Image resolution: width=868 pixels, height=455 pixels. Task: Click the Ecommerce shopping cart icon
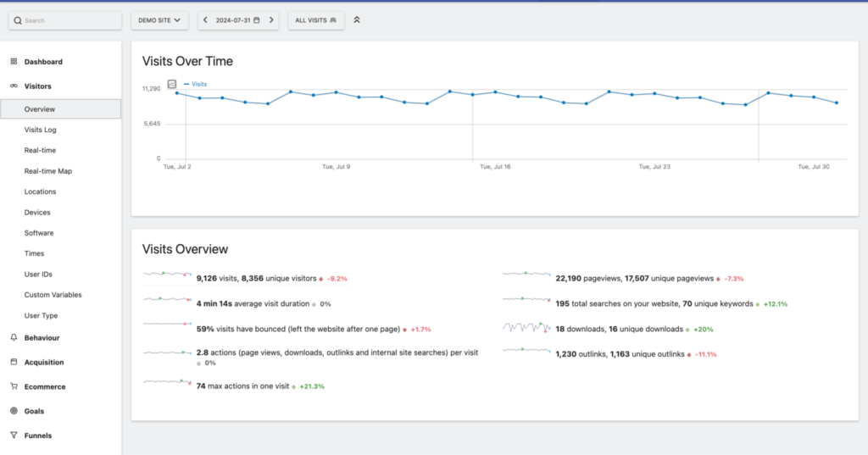click(x=14, y=386)
